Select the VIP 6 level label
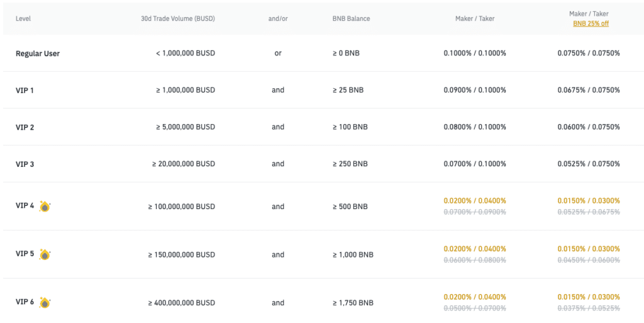The height and width of the screenshot is (323, 644). tap(25, 302)
